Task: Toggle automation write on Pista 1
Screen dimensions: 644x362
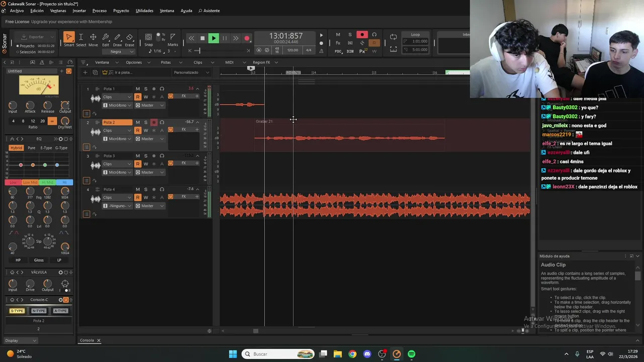Action: (146, 97)
